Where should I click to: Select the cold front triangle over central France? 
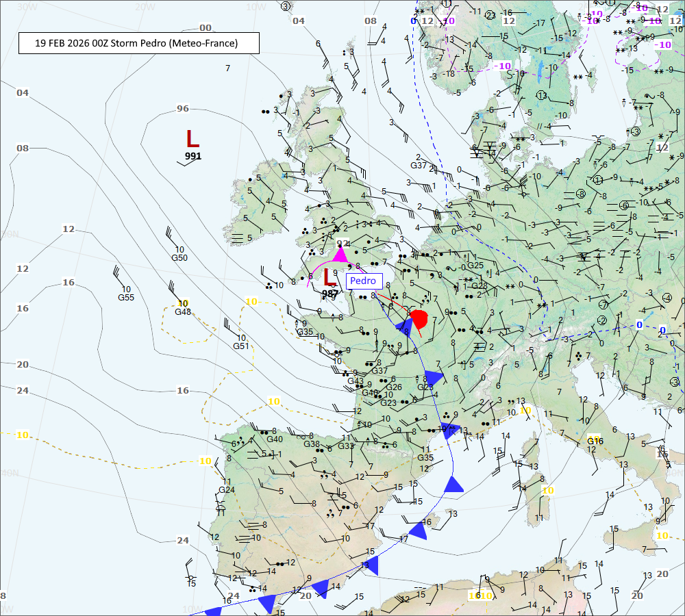click(433, 378)
